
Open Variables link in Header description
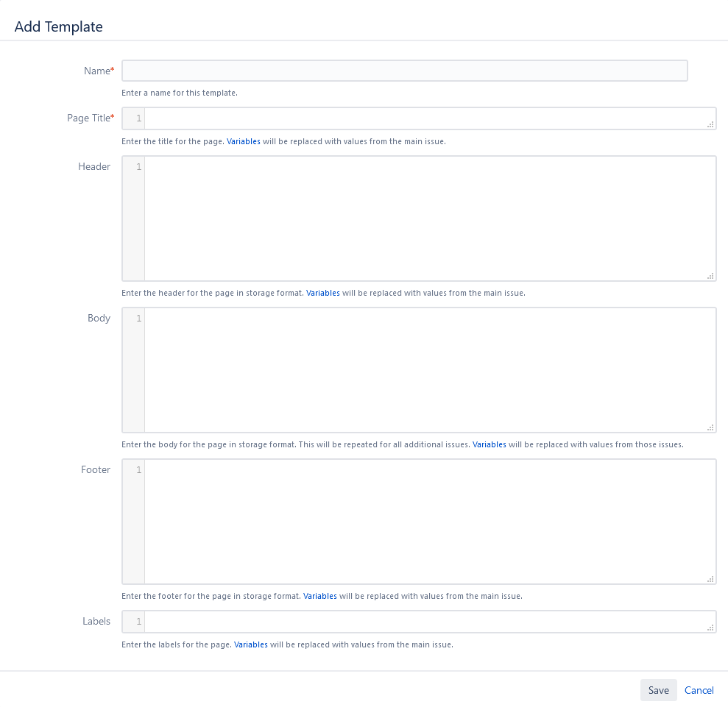[323, 293]
